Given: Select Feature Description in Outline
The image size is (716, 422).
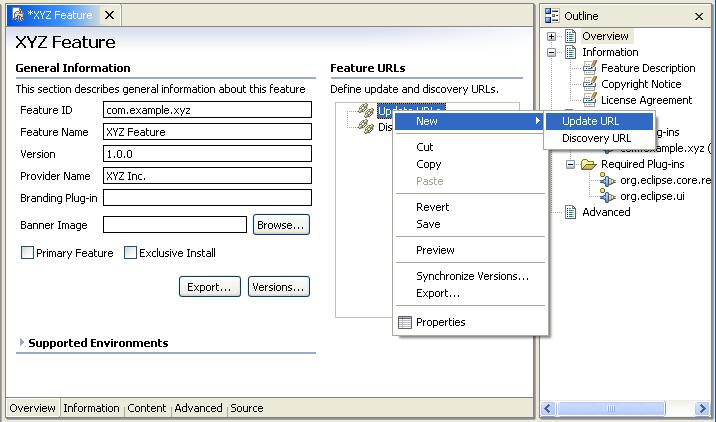Looking at the screenshot, I should point(648,68).
